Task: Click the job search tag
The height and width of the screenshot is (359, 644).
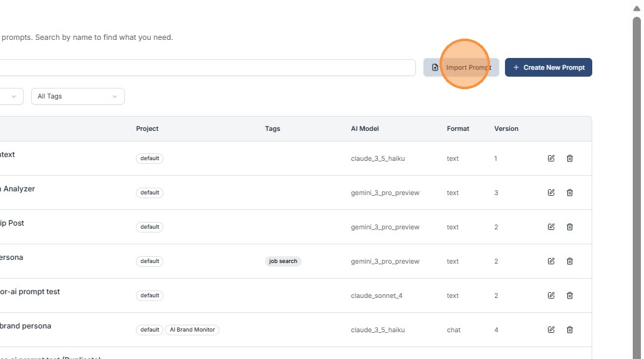Action: coord(283,261)
